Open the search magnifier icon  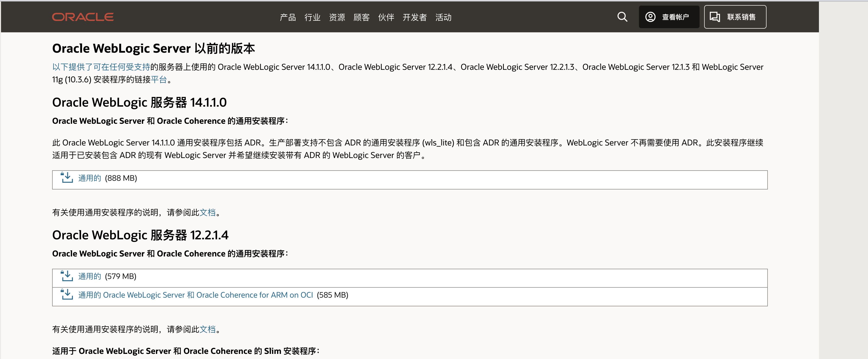[x=622, y=17]
